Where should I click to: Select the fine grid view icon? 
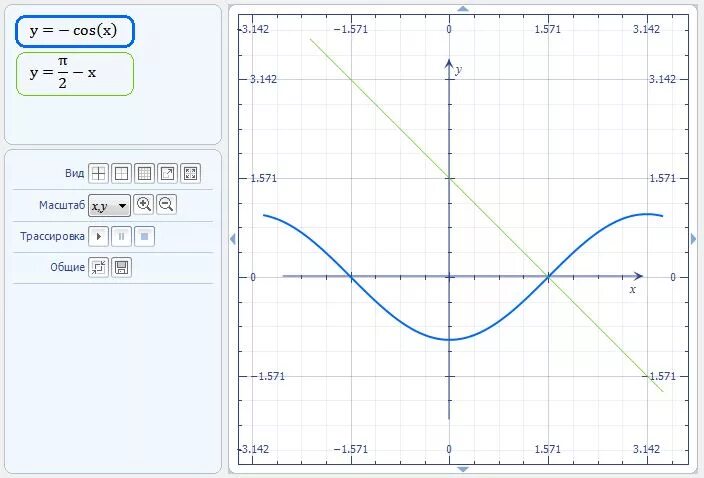144,173
